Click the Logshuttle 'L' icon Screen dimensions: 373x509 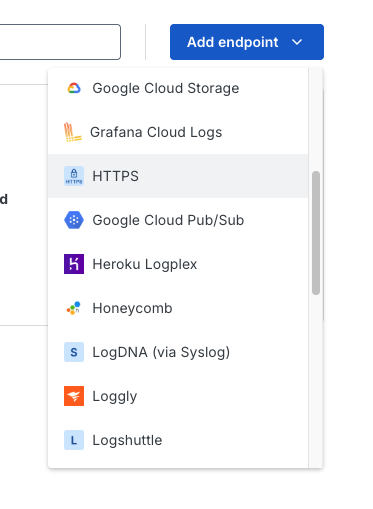pyautogui.click(x=74, y=440)
